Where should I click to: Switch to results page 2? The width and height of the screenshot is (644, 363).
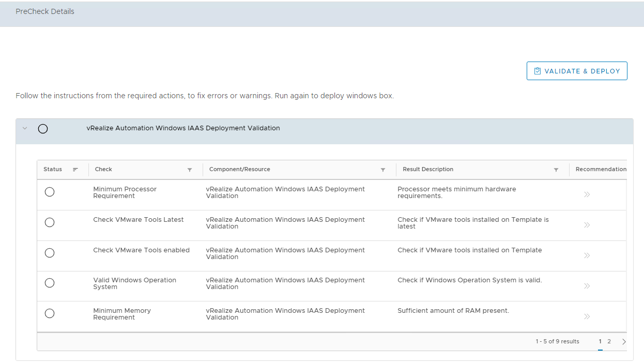point(609,342)
